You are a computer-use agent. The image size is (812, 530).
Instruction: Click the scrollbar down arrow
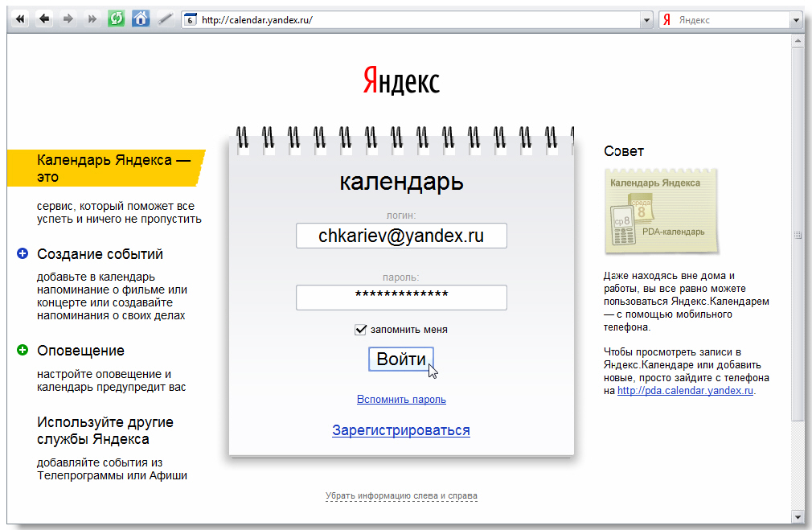pyautogui.click(x=798, y=516)
